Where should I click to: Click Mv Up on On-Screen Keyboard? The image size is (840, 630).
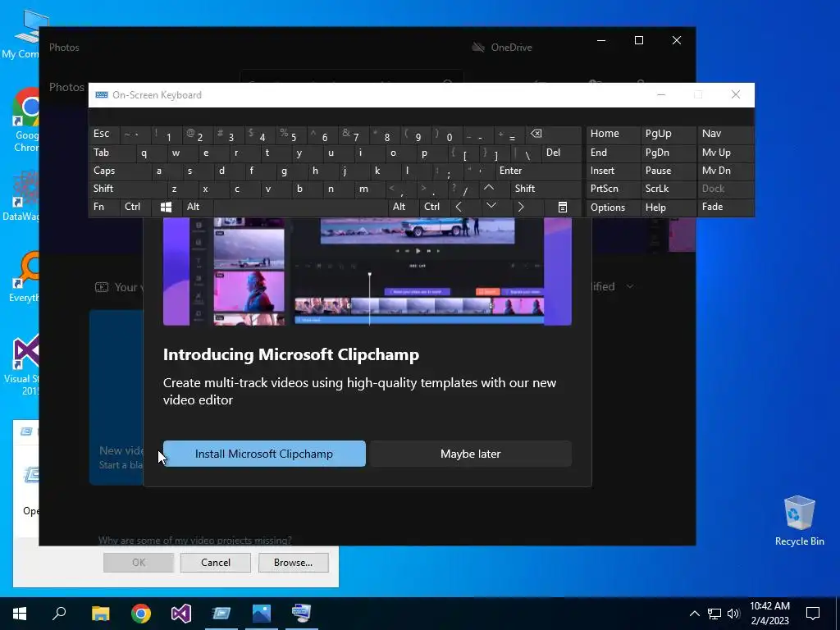725,153
